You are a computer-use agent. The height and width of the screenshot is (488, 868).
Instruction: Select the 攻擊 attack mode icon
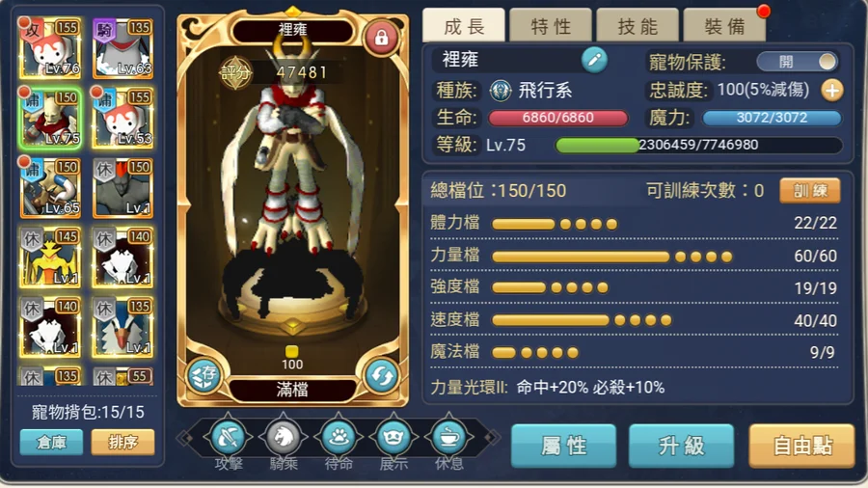228,437
